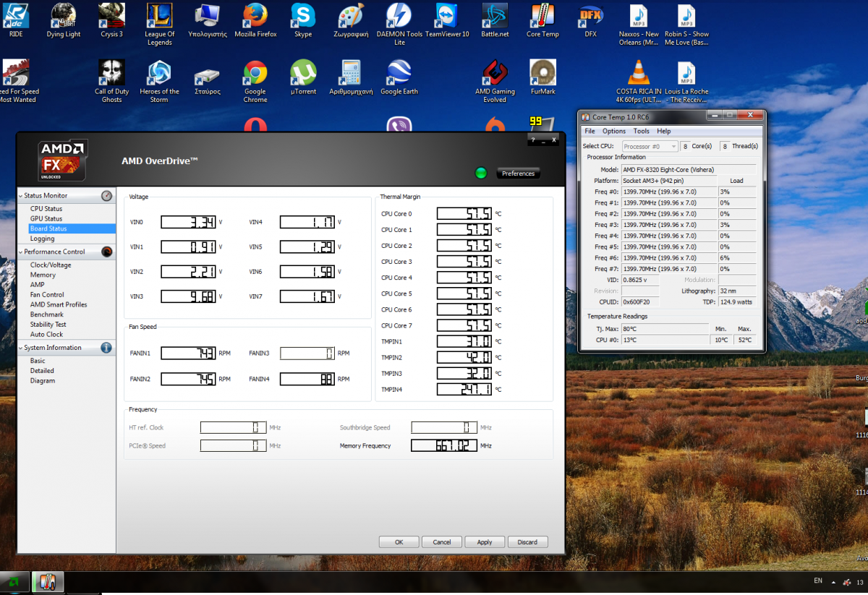
Task: Click the AMD OverDrive help question mark
Action: 532,140
